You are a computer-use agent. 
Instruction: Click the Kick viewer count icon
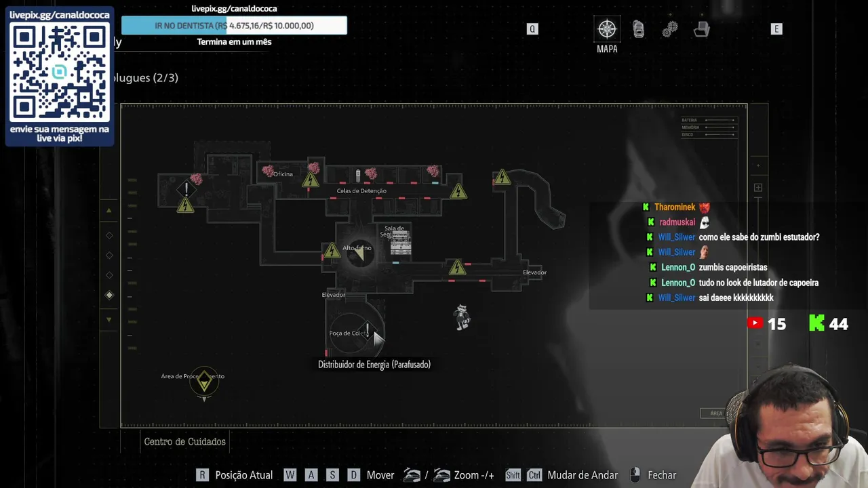click(816, 323)
